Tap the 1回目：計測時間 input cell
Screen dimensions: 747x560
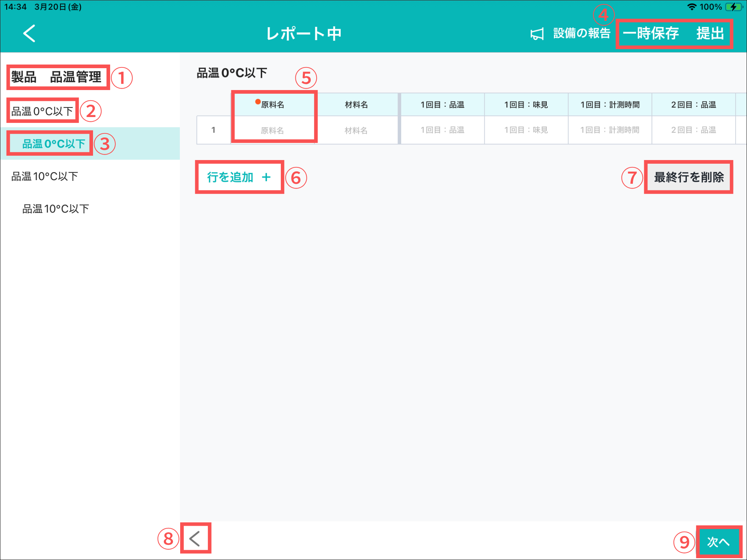coord(609,130)
